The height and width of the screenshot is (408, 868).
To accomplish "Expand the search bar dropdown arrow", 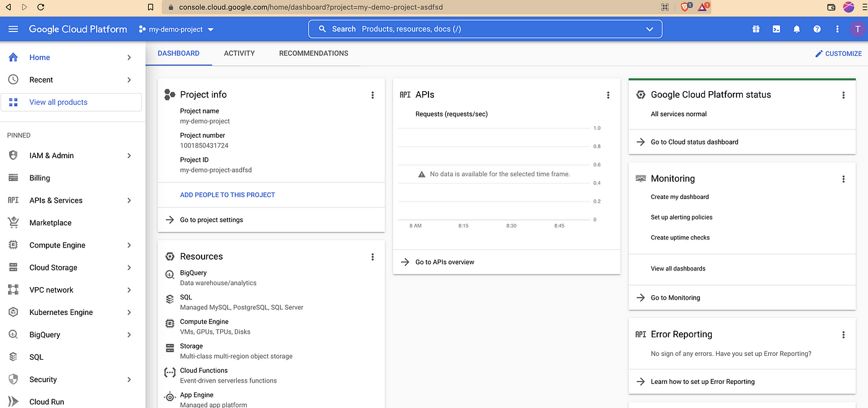I will [x=650, y=29].
